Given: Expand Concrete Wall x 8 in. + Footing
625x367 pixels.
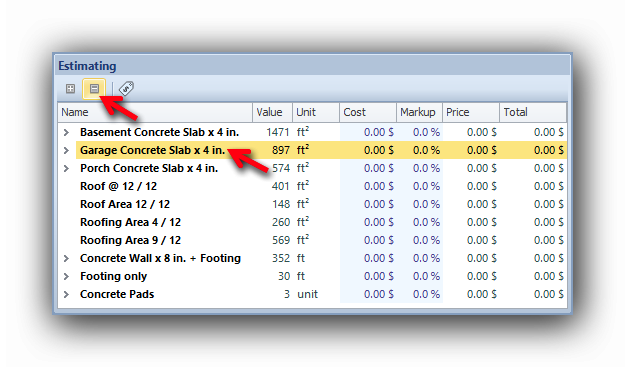Looking at the screenshot, I should coord(66,259).
